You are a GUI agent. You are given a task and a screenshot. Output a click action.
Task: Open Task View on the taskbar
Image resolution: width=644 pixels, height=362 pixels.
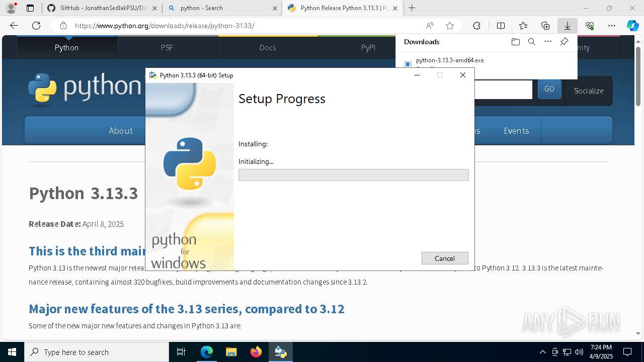[181, 352]
